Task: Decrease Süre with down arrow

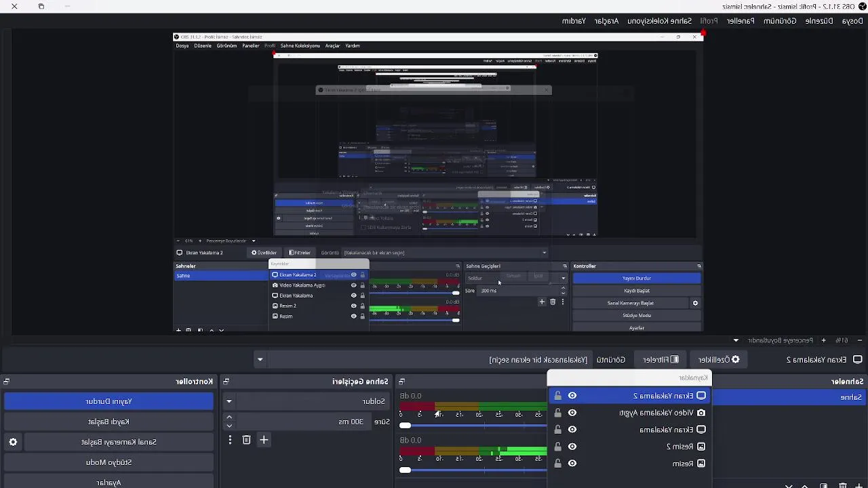Action: [x=229, y=426]
